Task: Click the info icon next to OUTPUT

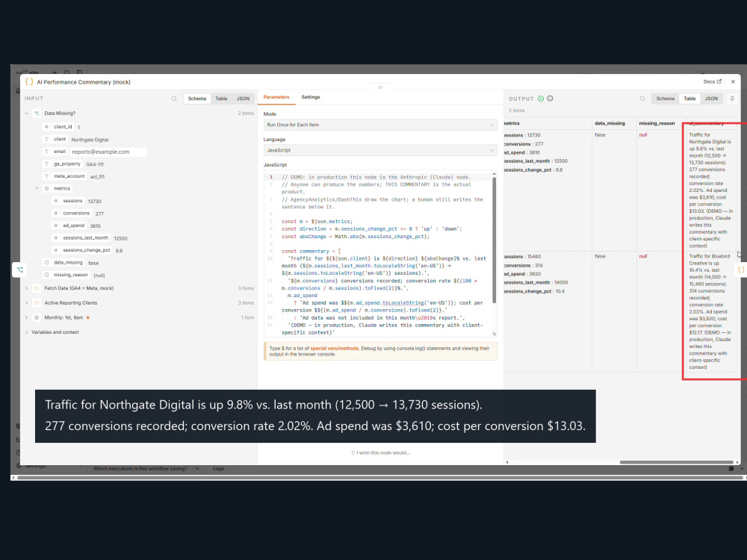Action: pos(551,99)
